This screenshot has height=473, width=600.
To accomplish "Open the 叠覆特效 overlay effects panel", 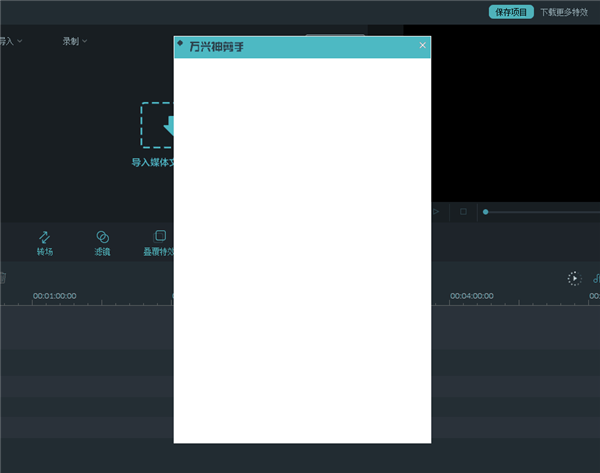I will point(159,243).
